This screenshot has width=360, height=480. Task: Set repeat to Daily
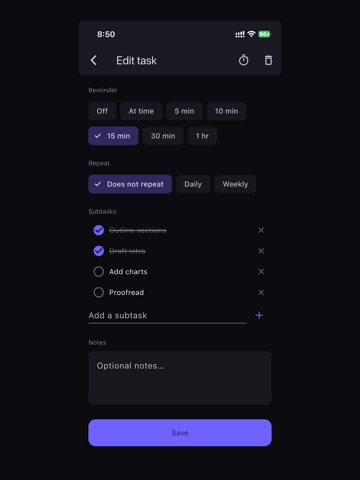point(193,184)
